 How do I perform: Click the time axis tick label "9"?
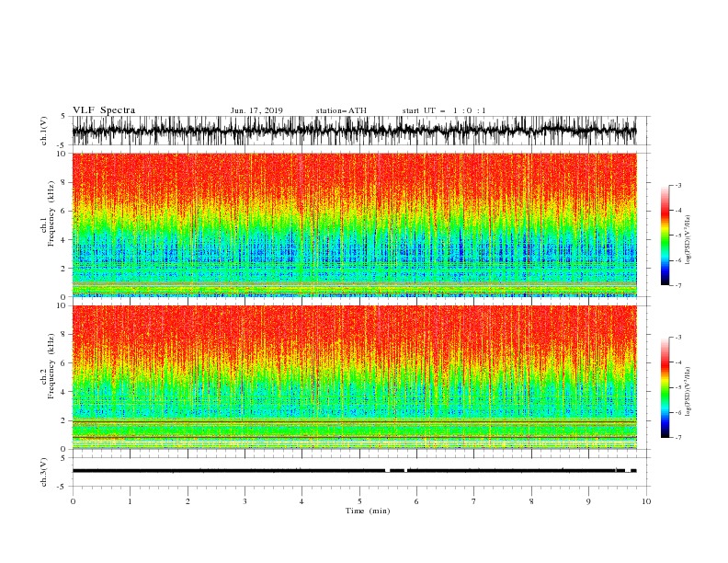point(588,501)
